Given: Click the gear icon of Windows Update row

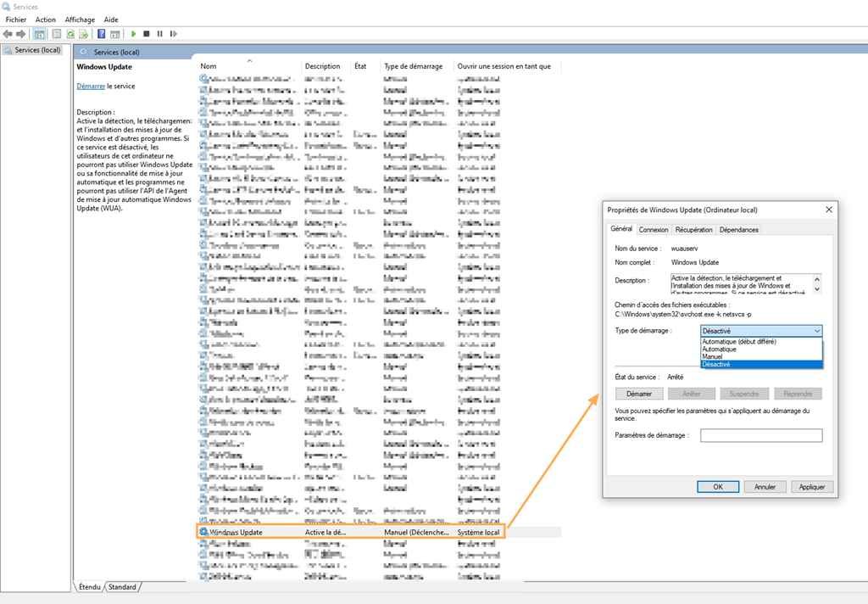Looking at the screenshot, I should (x=203, y=532).
